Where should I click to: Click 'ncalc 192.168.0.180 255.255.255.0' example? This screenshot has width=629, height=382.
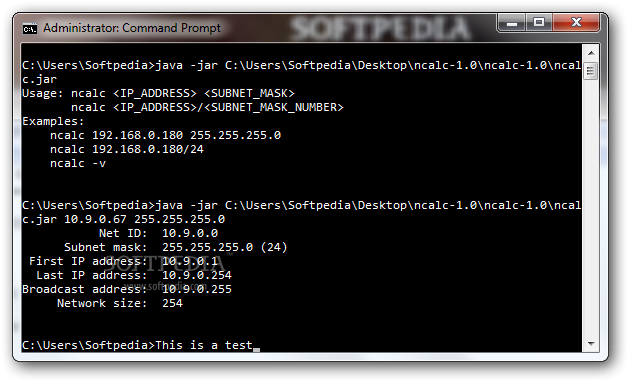(165, 135)
